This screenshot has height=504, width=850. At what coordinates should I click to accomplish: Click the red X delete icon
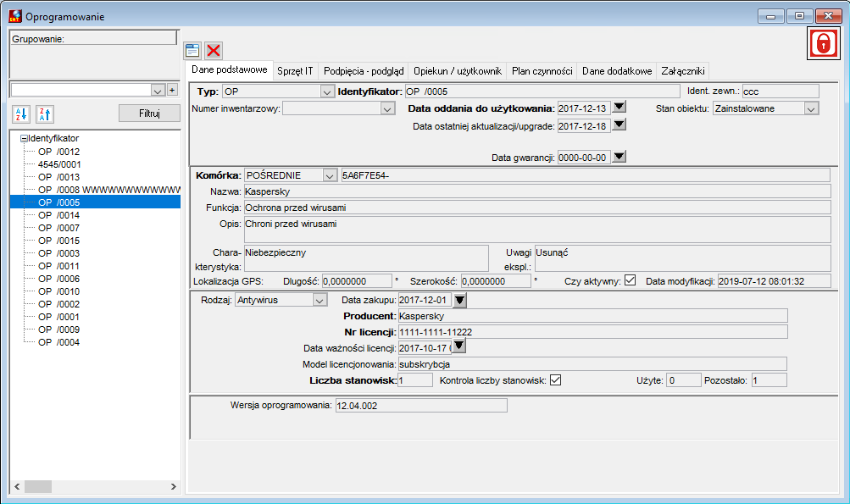[214, 51]
